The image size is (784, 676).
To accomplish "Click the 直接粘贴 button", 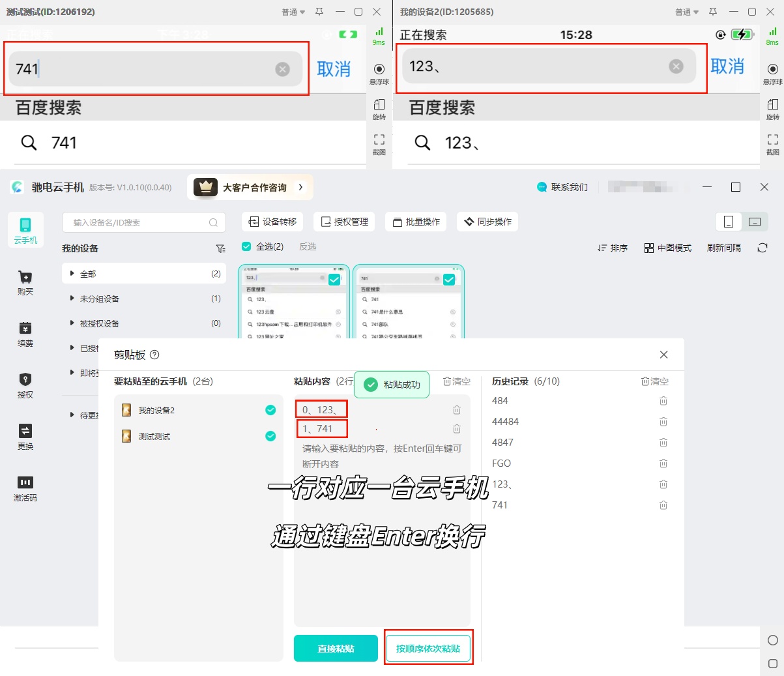I will [336, 649].
